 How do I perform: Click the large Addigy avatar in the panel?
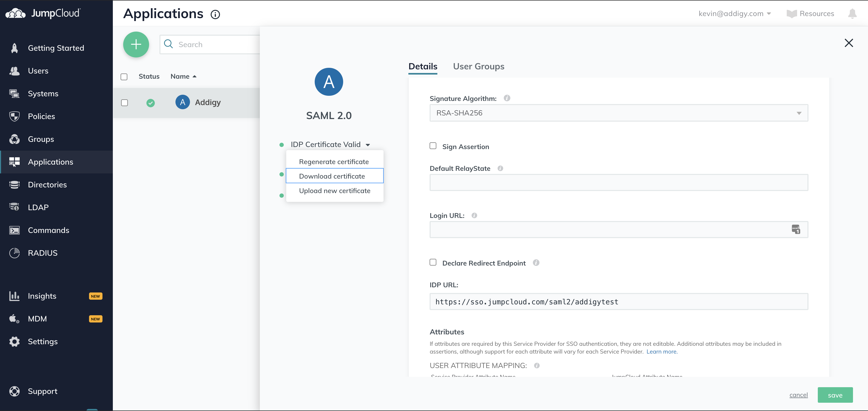point(329,82)
